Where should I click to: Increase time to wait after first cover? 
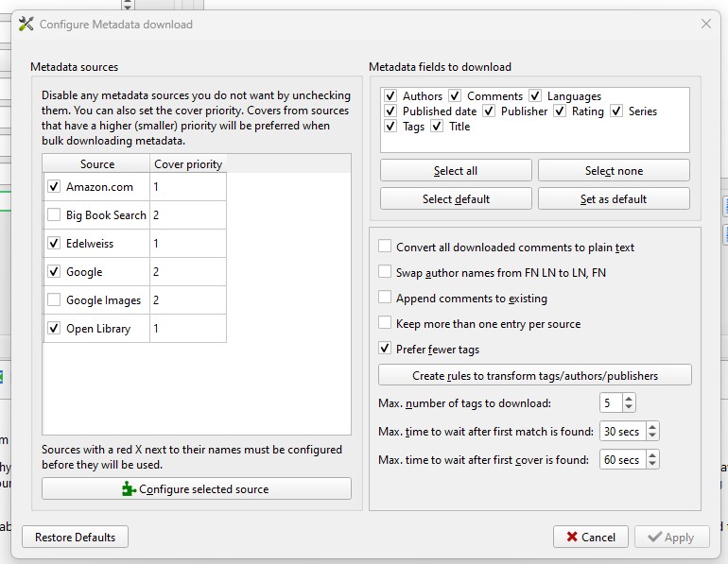652,456
